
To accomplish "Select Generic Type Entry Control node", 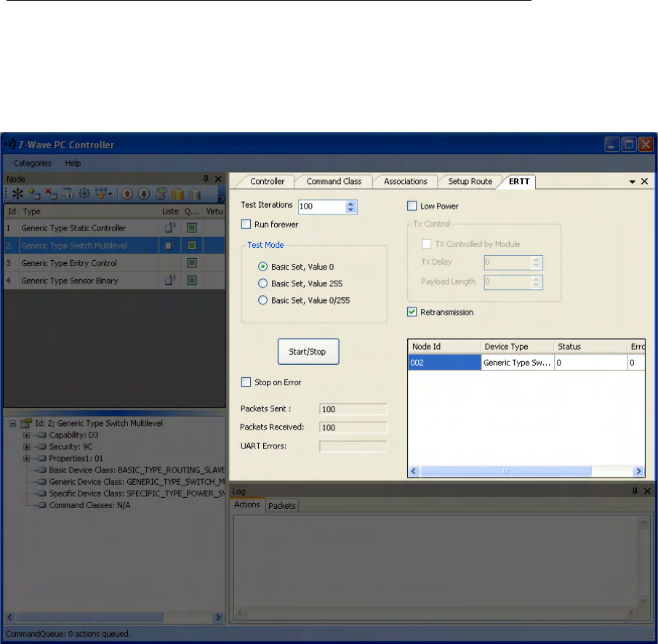I will pyautogui.click(x=114, y=263).
